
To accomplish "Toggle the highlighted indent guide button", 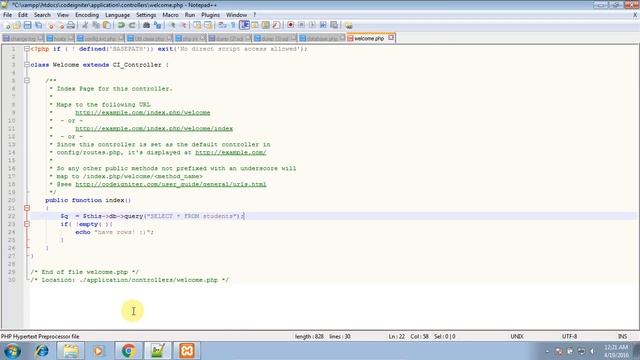I will [244, 25].
